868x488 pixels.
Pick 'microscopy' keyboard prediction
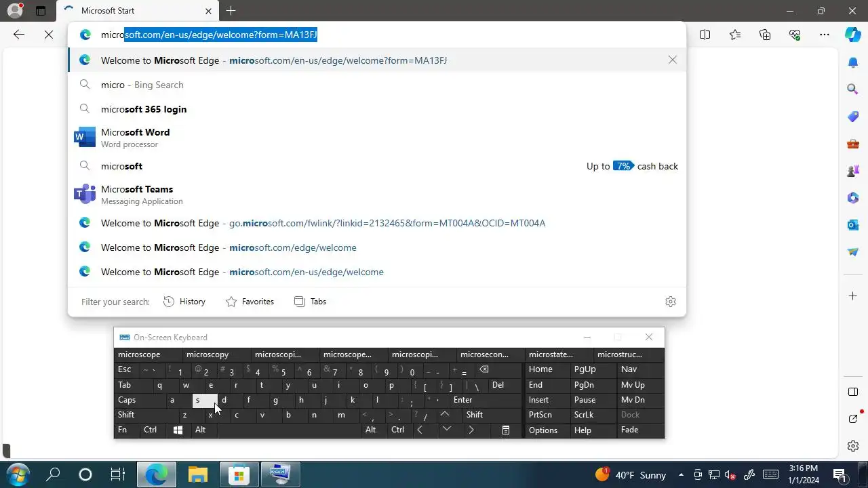(x=217, y=354)
